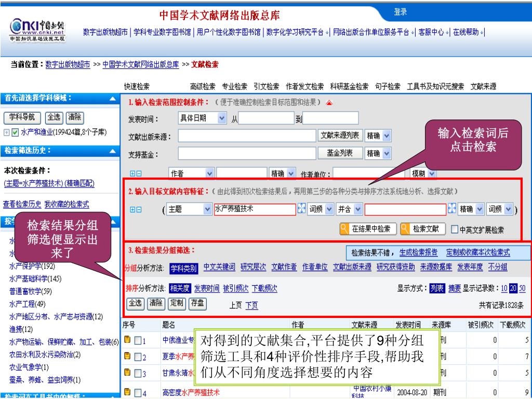This screenshot has height=399, width=532.
Task: Click 检索文献 button
Action: (422, 229)
